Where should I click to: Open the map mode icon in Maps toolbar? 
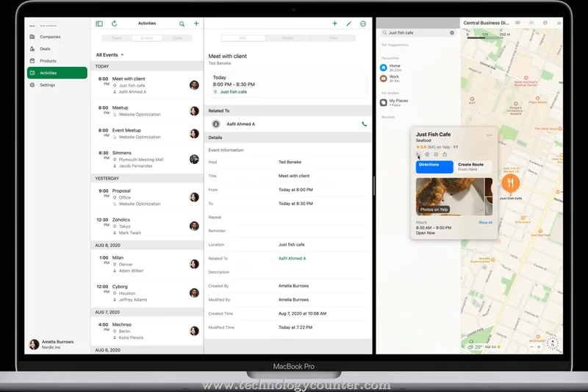[x=531, y=23]
